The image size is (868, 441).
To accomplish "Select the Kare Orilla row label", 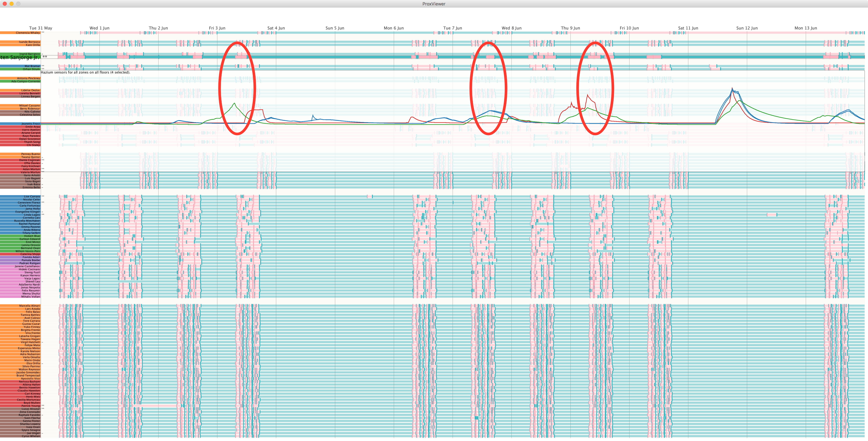I will pyautogui.click(x=20, y=45).
